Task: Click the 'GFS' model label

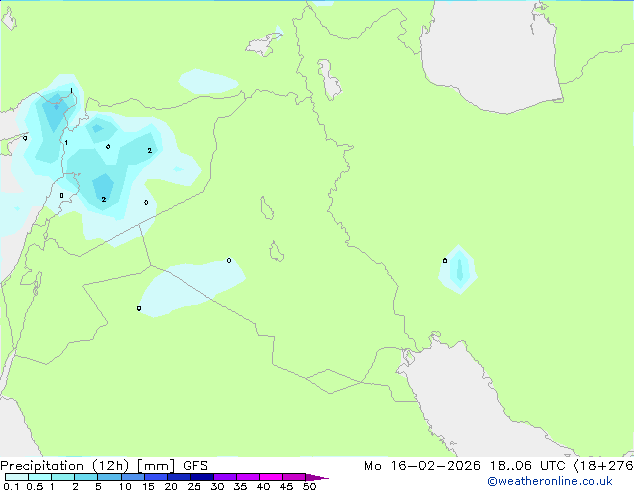Action: click(x=195, y=466)
